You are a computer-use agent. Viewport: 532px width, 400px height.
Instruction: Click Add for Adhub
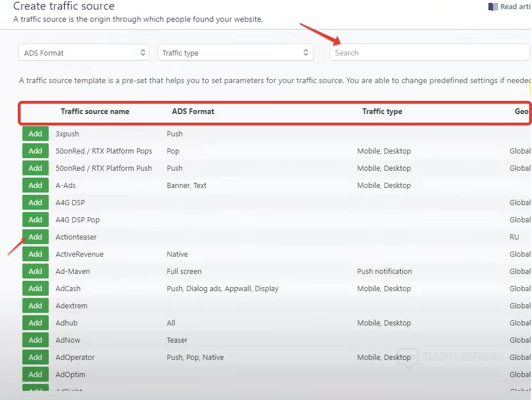[x=36, y=323]
